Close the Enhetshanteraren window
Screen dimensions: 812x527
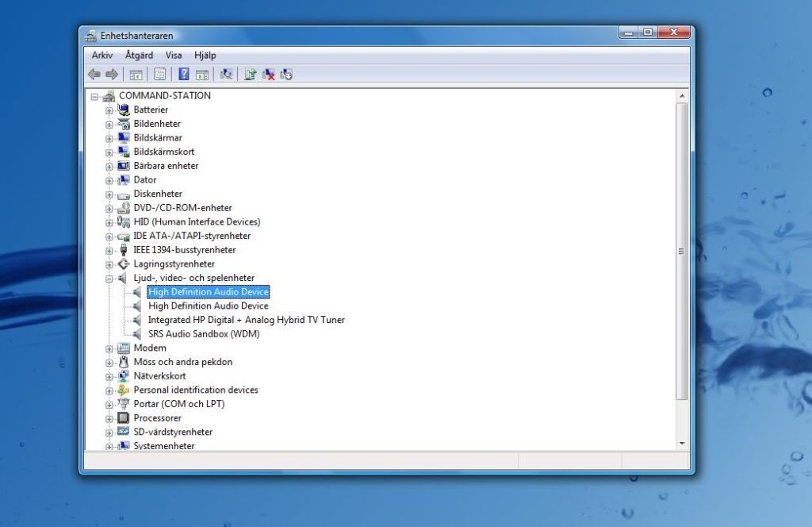[674, 33]
